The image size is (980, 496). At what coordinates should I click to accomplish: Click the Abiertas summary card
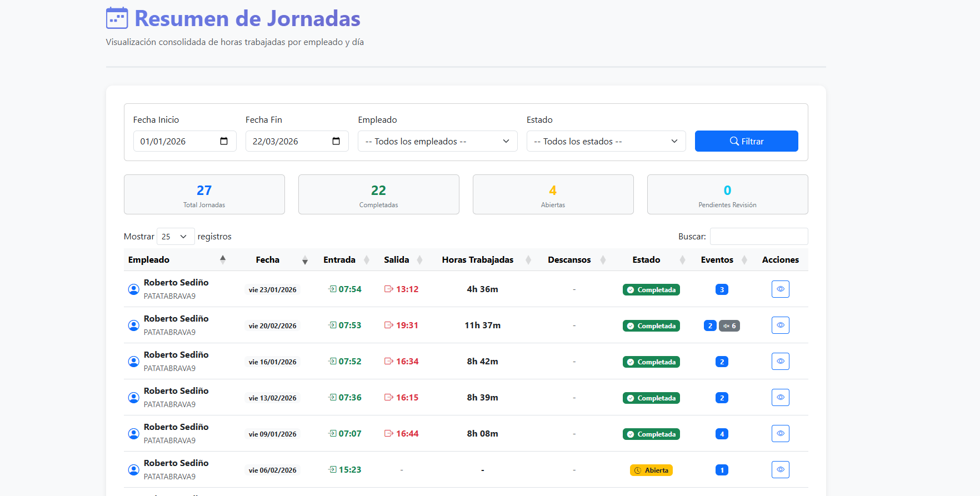click(x=553, y=194)
